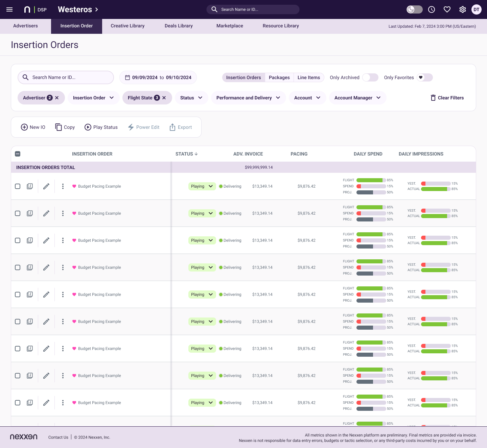Open favorites heart icon in top bar

[x=447, y=9]
